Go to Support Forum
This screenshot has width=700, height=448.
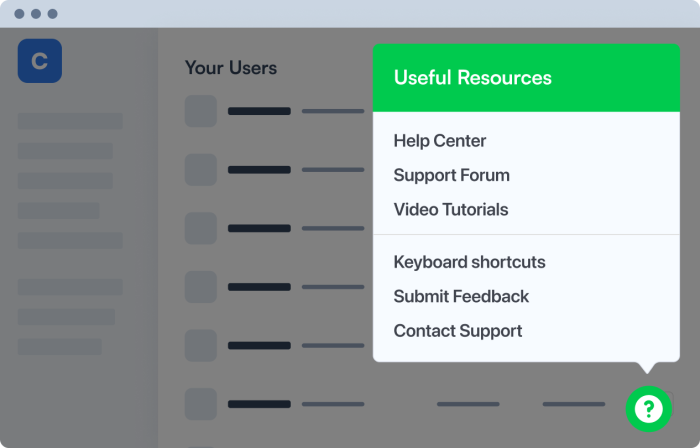[451, 175]
